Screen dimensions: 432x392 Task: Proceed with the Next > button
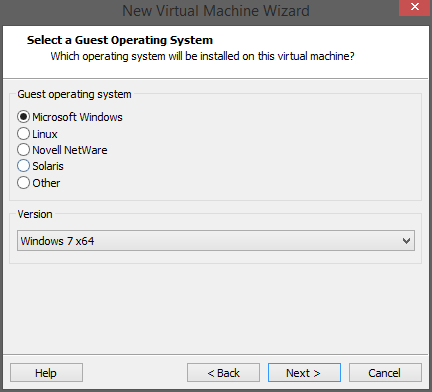pos(304,373)
